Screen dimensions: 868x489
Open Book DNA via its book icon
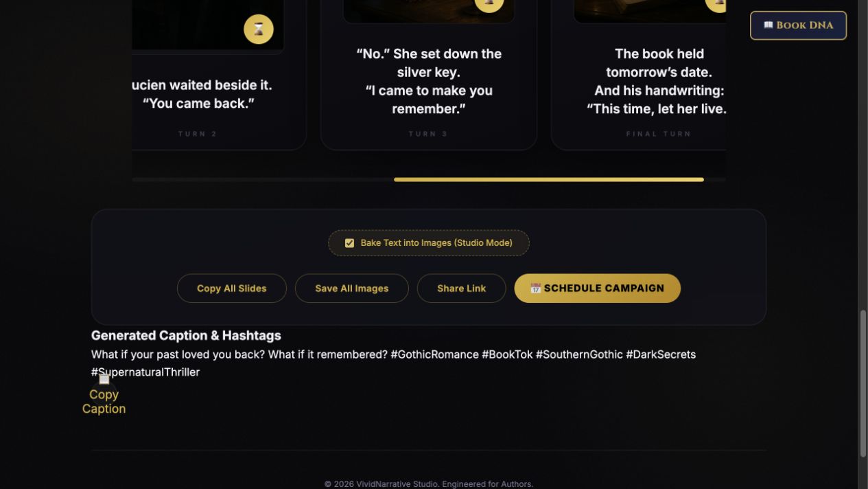769,25
